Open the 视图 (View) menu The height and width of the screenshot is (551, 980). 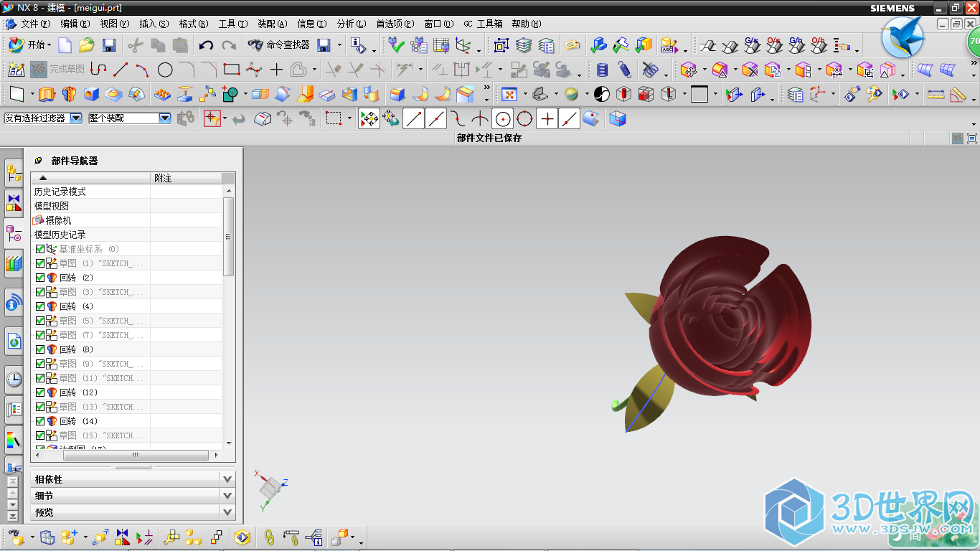(x=115, y=24)
